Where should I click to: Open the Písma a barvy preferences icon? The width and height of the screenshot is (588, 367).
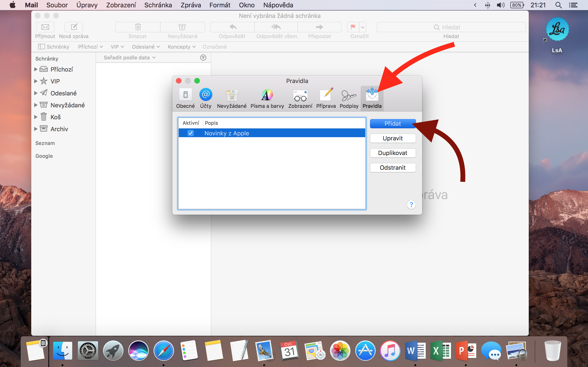pyautogui.click(x=267, y=95)
